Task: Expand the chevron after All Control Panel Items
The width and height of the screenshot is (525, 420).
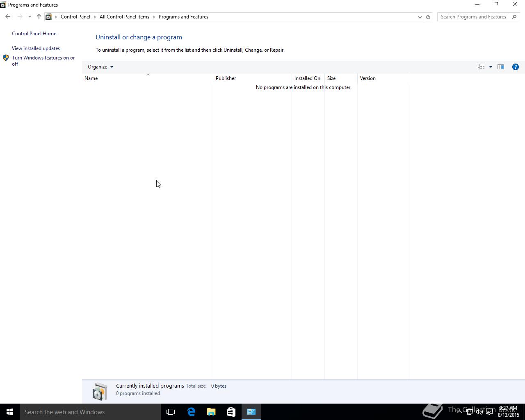Action: click(x=154, y=17)
